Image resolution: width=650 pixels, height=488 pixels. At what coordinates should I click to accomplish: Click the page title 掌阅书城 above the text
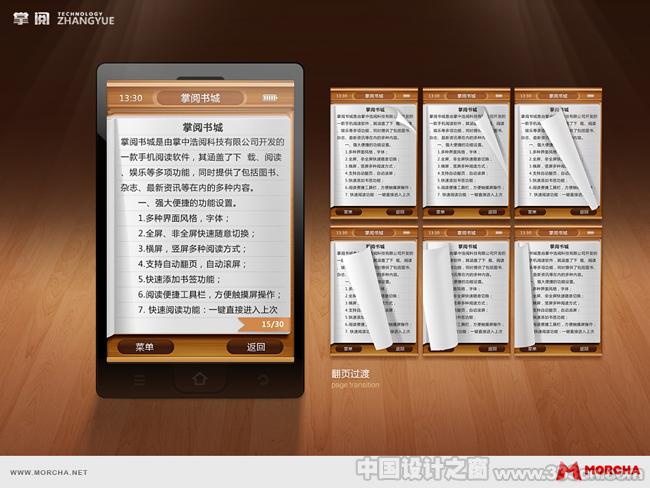(203, 127)
